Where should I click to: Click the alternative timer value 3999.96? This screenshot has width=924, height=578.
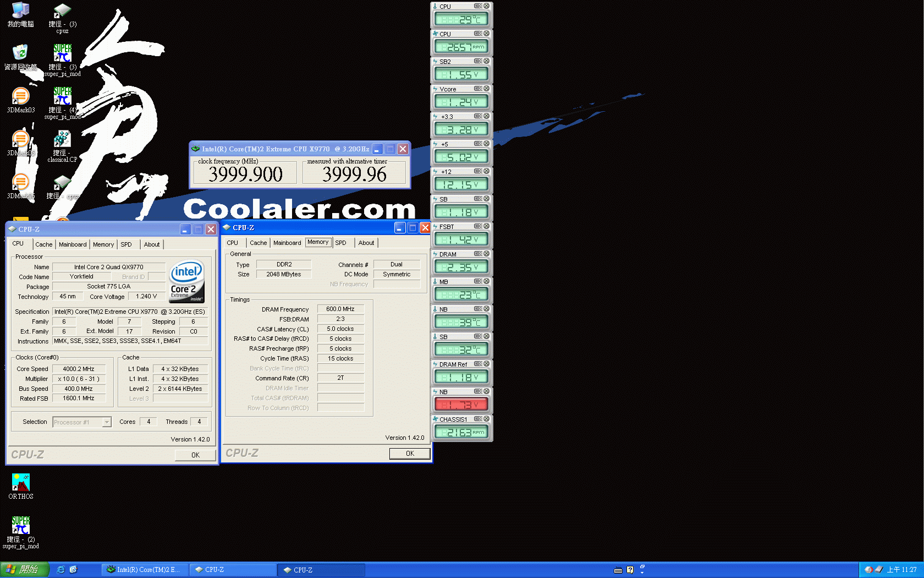point(354,174)
